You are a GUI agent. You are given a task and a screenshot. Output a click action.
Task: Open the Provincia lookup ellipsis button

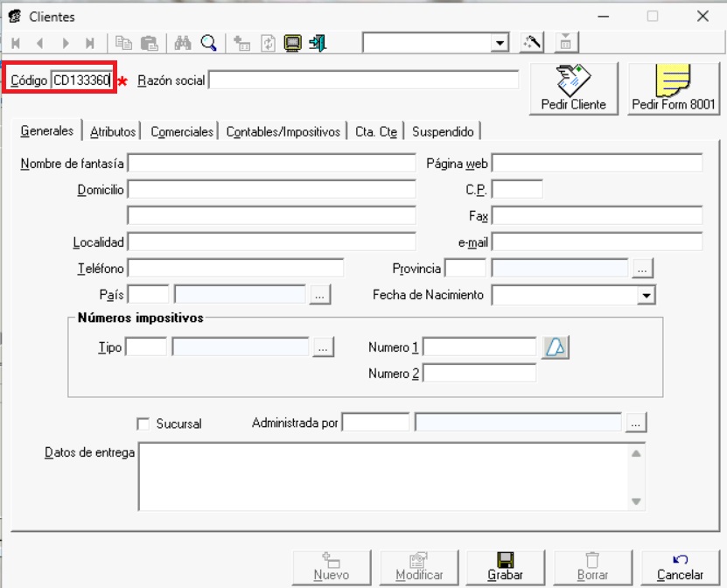coord(643,269)
